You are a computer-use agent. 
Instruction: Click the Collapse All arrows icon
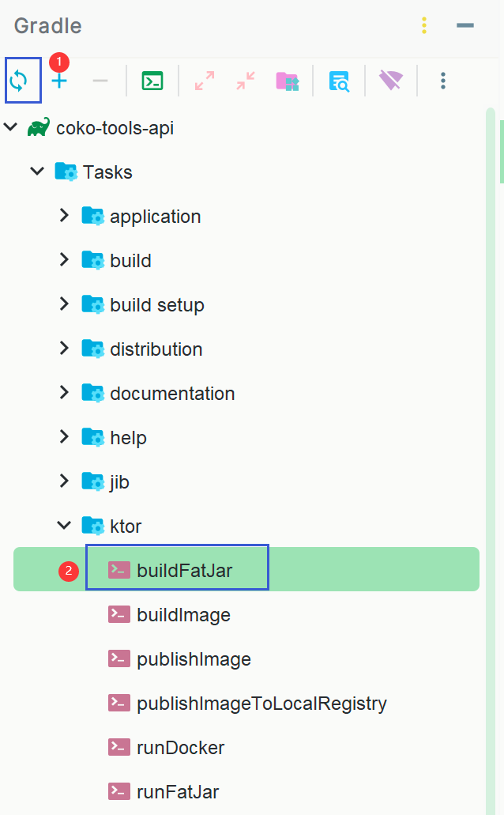click(x=246, y=81)
